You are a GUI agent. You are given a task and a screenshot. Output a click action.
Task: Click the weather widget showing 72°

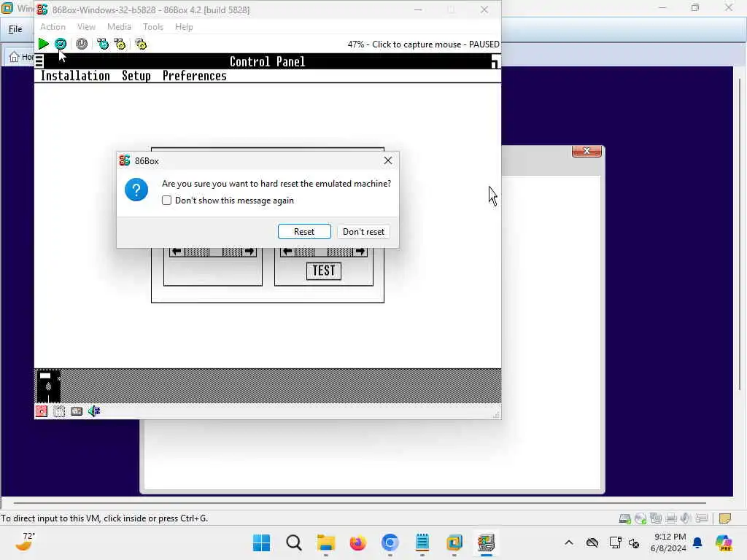(25, 542)
